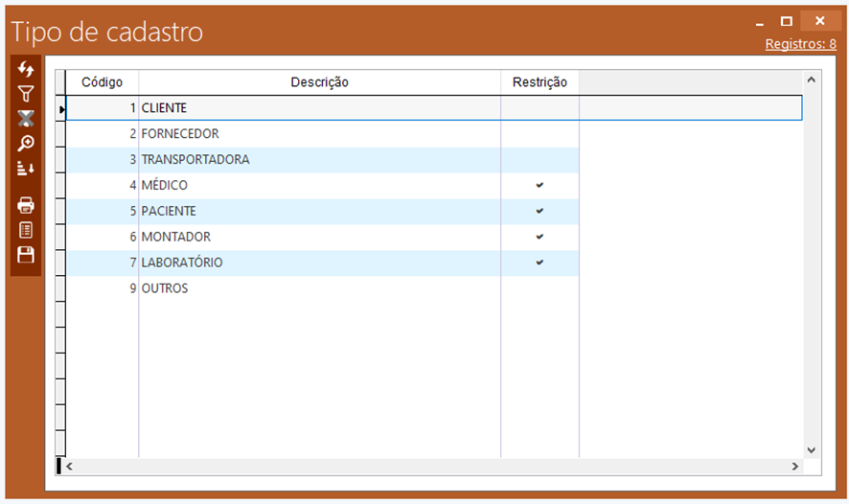Click the horizontal scrollbar right arrow

point(794,467)
